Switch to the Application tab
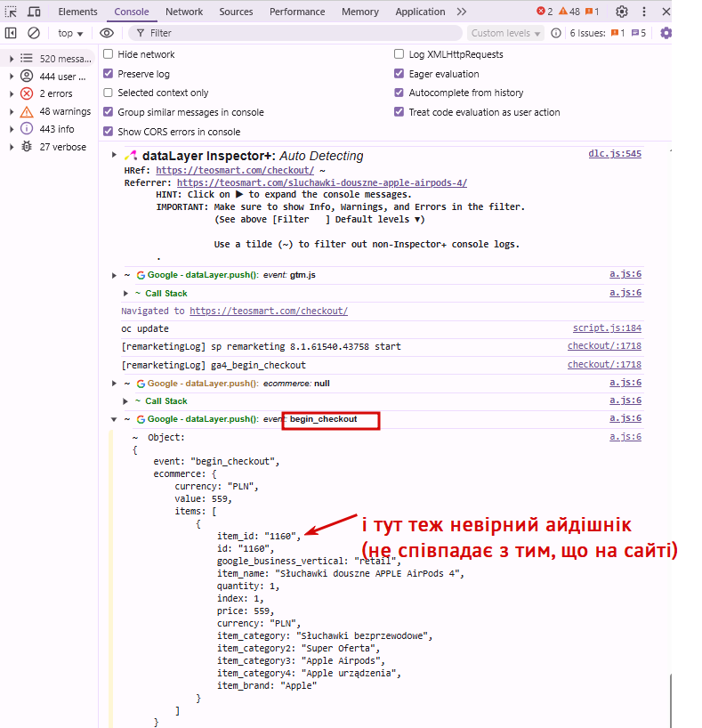This screenshot has width=702, height=728. point(420,12)
